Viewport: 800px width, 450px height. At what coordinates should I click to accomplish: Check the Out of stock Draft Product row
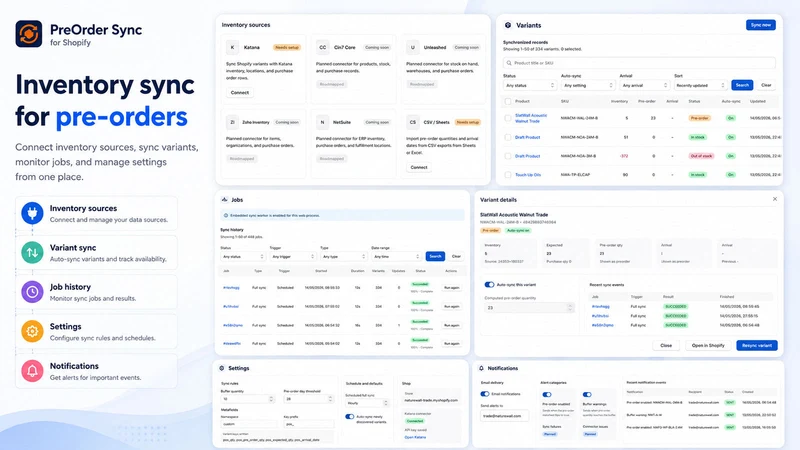508,156
